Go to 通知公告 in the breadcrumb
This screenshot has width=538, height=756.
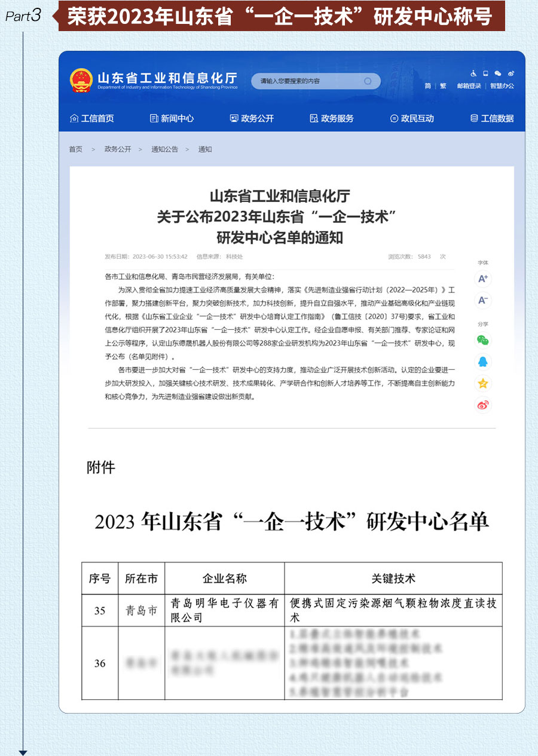point(164,149)
